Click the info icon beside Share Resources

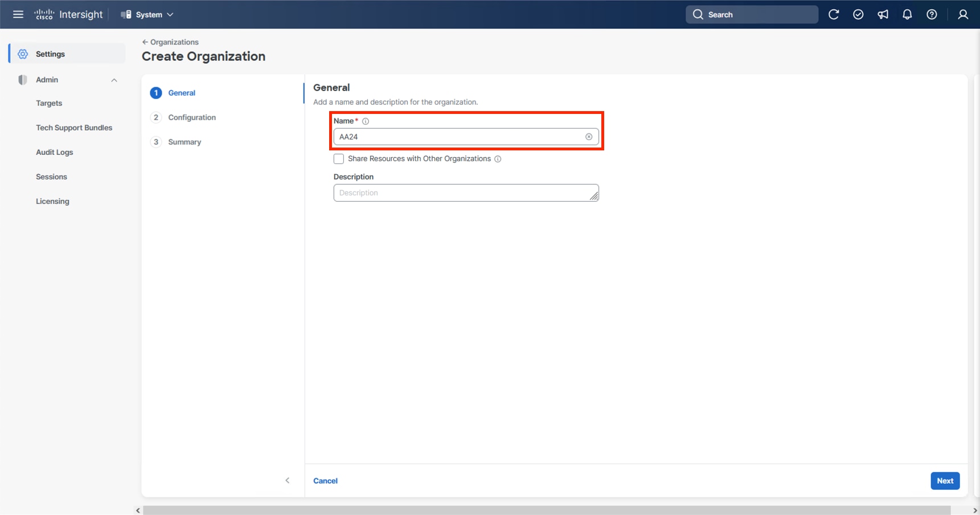pyautogui.click(x=498, y=159)
